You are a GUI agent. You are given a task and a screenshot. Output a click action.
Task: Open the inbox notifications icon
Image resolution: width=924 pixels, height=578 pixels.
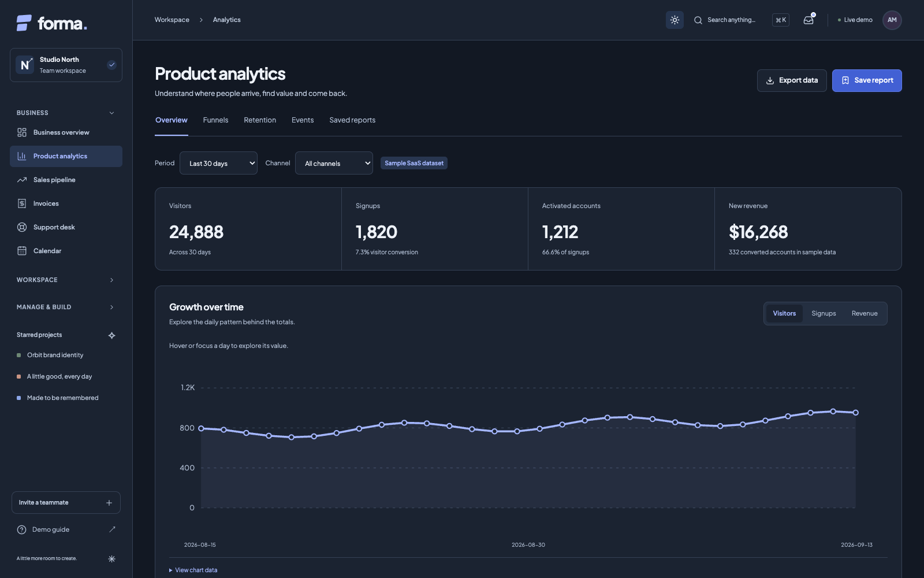(x=808, y=20)
